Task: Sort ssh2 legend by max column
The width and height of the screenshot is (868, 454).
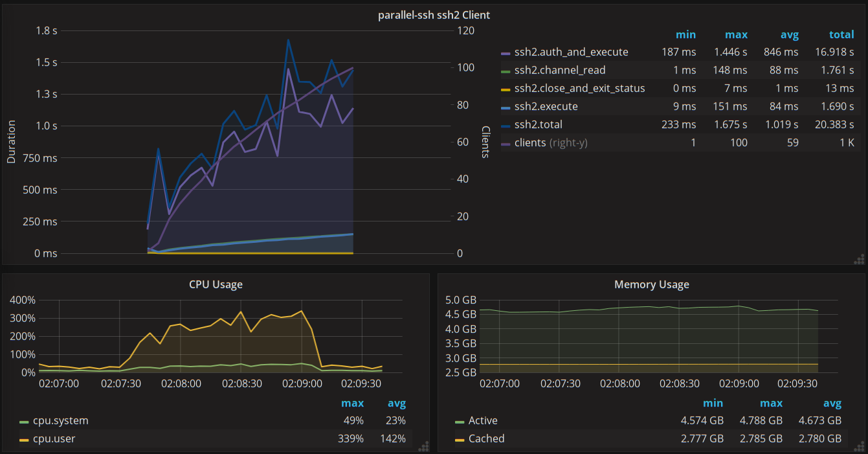Action: 736,34
